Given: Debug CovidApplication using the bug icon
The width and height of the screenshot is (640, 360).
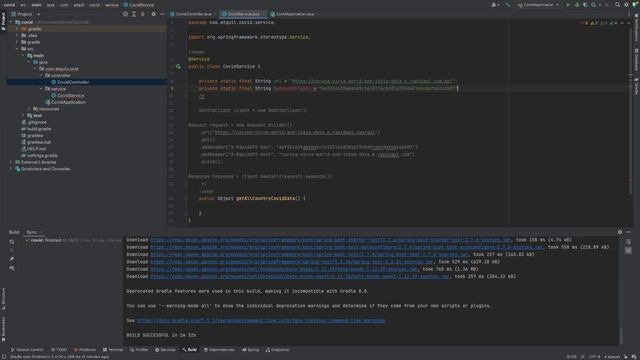Looking at the screenshot, I should (577, 5).
